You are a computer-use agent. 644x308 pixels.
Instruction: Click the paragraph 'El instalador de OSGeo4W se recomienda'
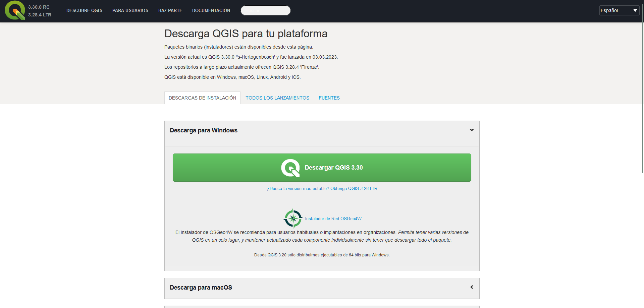(x=322, y=236)
